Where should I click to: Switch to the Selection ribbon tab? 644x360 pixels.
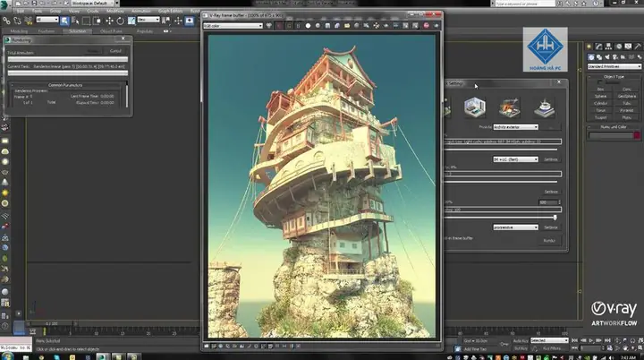pyautogui.click(x=77, y=31)
